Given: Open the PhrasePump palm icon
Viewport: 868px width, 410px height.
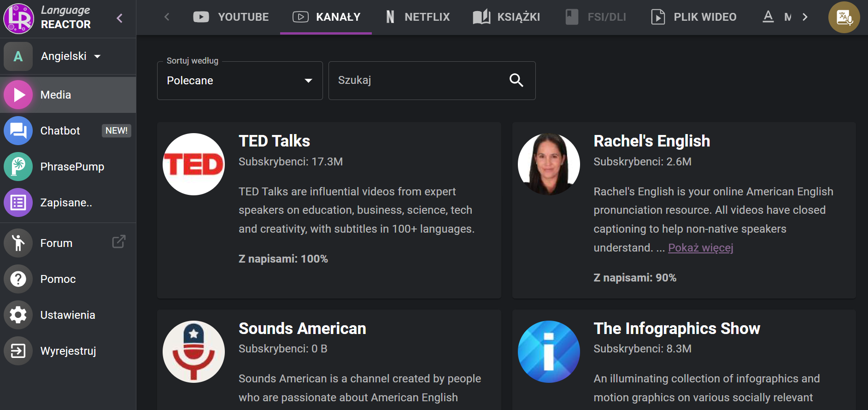Looking at the screenshot, I should tap(18, 167).
